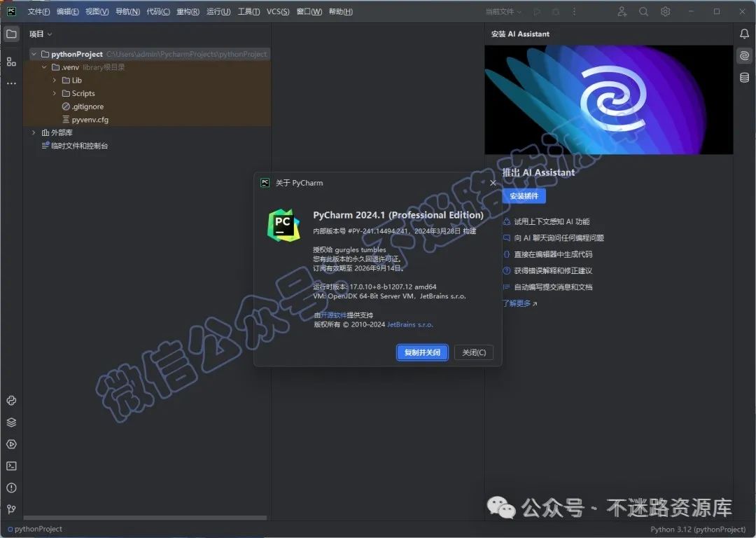Open the 工具(T) menu

tap(248, 12)
